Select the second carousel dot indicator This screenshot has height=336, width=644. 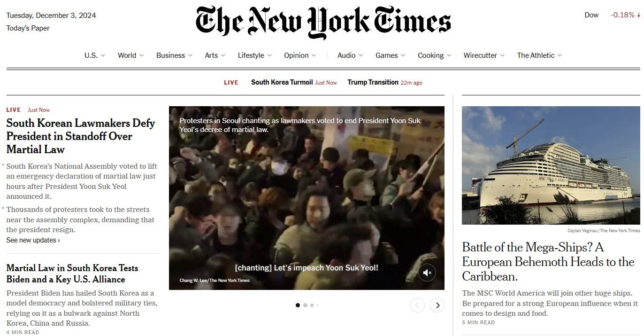(x=305, y=305)
